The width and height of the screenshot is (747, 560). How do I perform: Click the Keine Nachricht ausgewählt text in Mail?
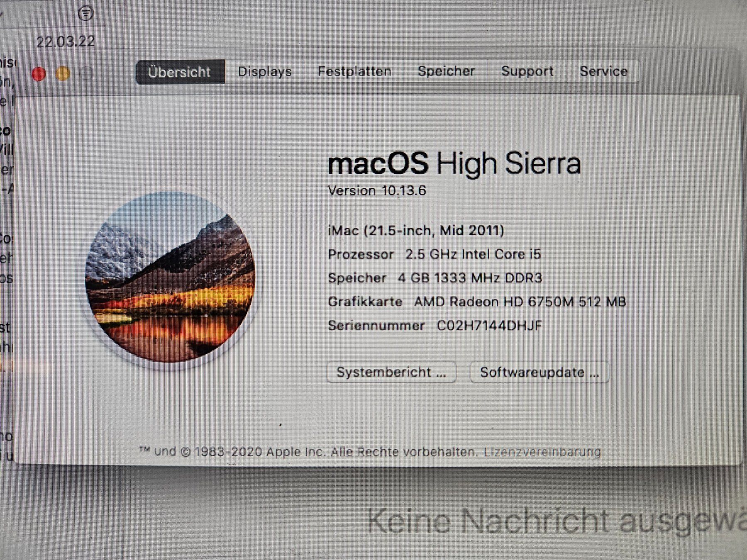557,521
